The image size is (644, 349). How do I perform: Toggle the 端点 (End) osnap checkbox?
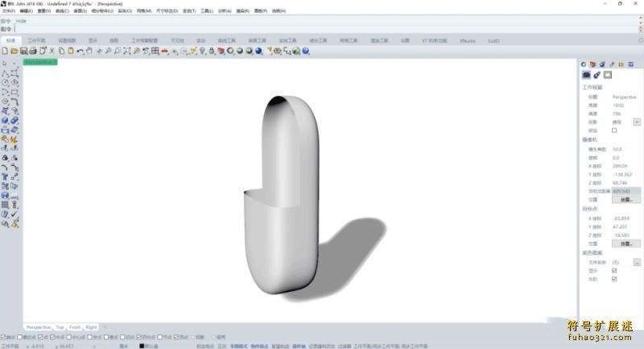(x=3, y=337)
